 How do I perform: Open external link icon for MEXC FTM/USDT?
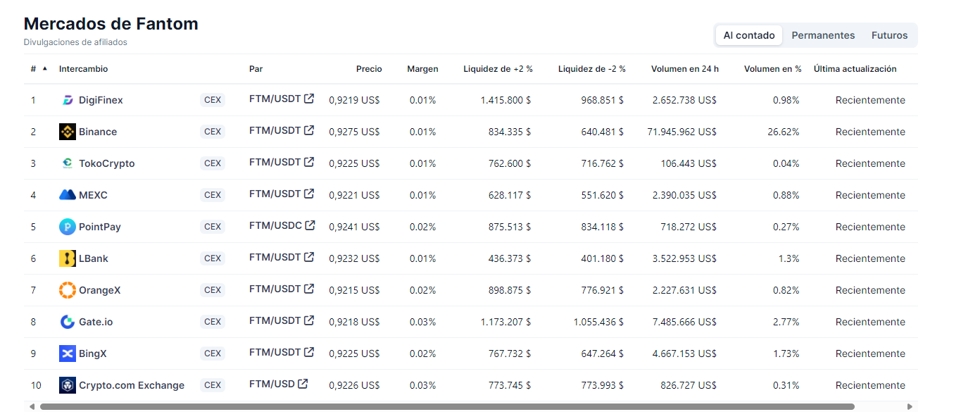(309, 194)
